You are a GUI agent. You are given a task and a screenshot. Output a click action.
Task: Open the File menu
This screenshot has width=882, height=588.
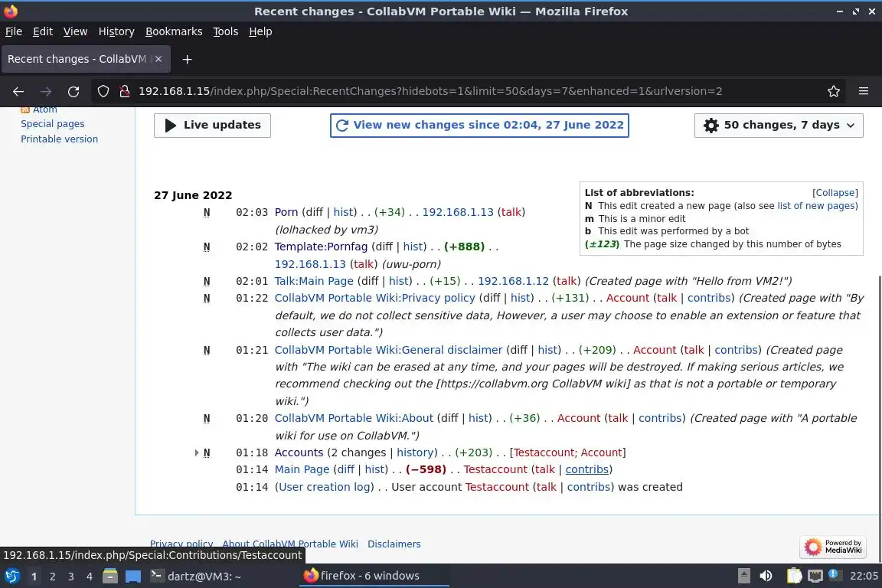pyautogui.click(x=14, y=31)
